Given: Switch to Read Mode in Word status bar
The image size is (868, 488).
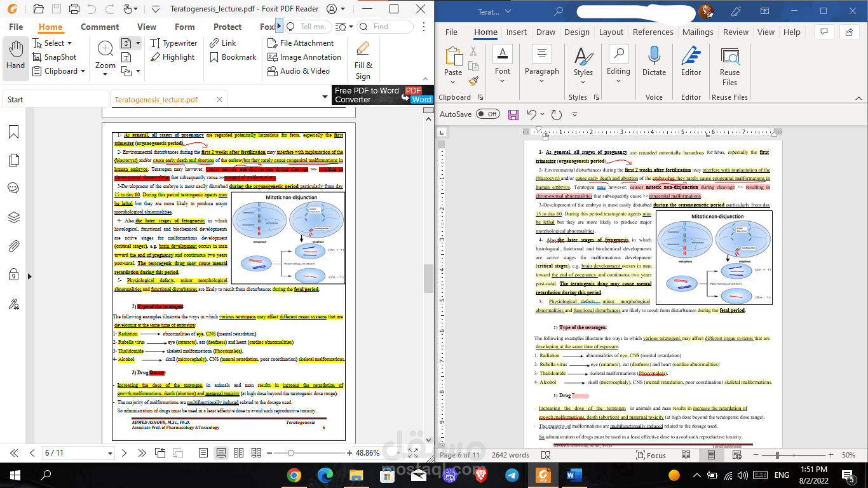Looking at the screenshot, I should tap(686, 455).
